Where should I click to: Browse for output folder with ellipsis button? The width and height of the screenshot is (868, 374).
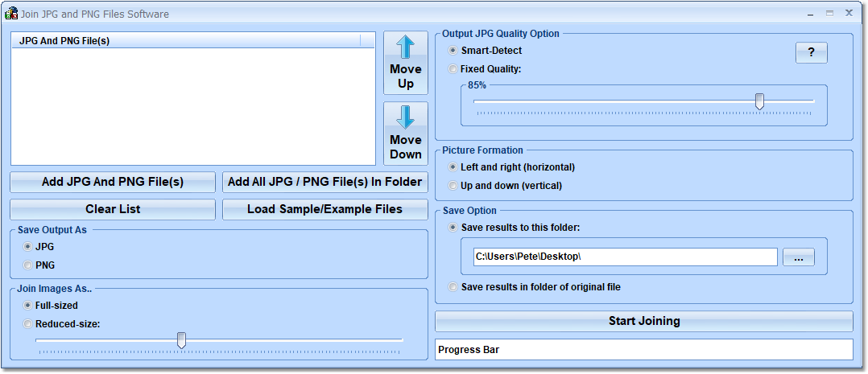(798, 257)
